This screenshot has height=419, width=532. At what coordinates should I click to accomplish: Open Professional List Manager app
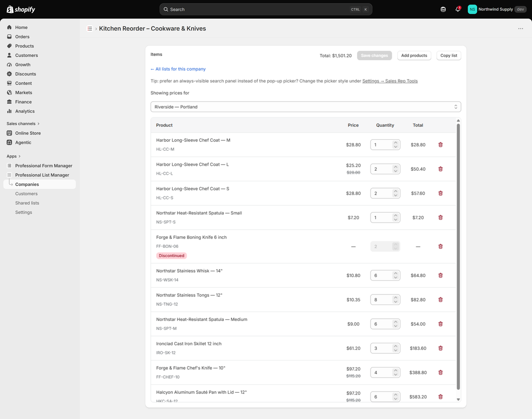40,175
